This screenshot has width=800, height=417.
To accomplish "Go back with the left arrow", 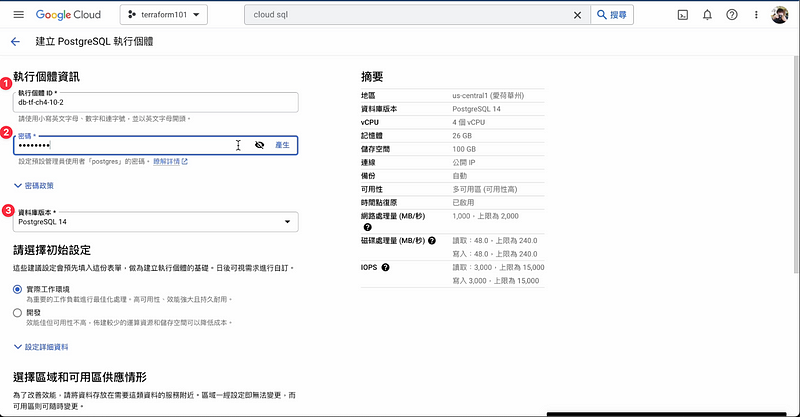I will [15, 42].
